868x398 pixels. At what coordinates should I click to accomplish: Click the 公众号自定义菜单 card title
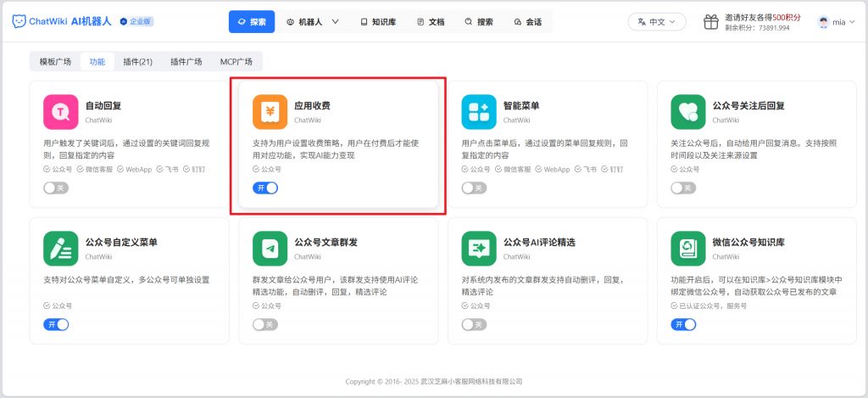pyautogui.click(x=121, y=242)
